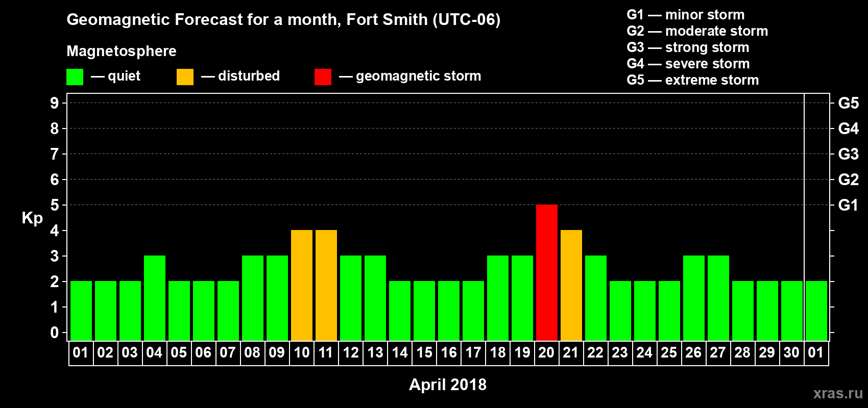This screenshot has width=868, height=408.
Task: Select the orange bar for April 21
Action: (x=571, y=286)
